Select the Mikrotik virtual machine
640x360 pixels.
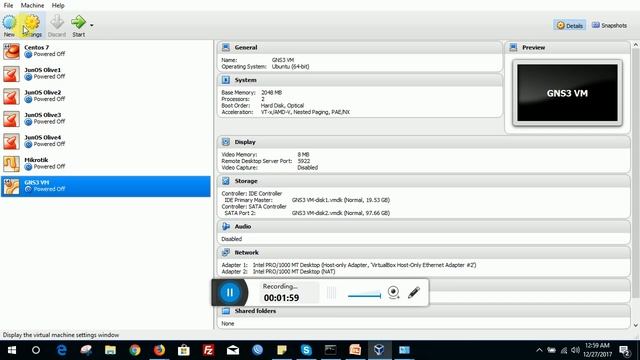106,163
